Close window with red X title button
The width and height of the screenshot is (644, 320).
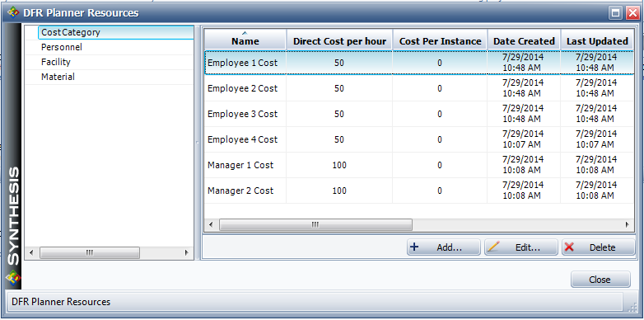(632, 13)
